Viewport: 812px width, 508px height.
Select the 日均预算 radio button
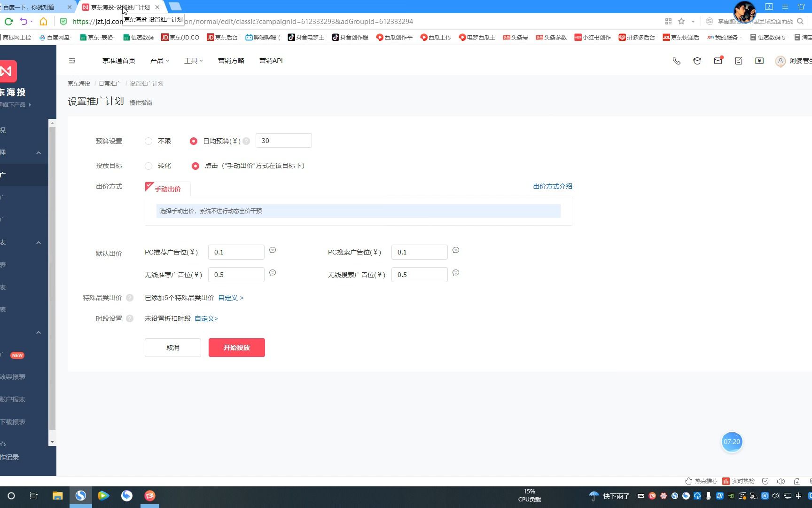[x=194, y=141]
